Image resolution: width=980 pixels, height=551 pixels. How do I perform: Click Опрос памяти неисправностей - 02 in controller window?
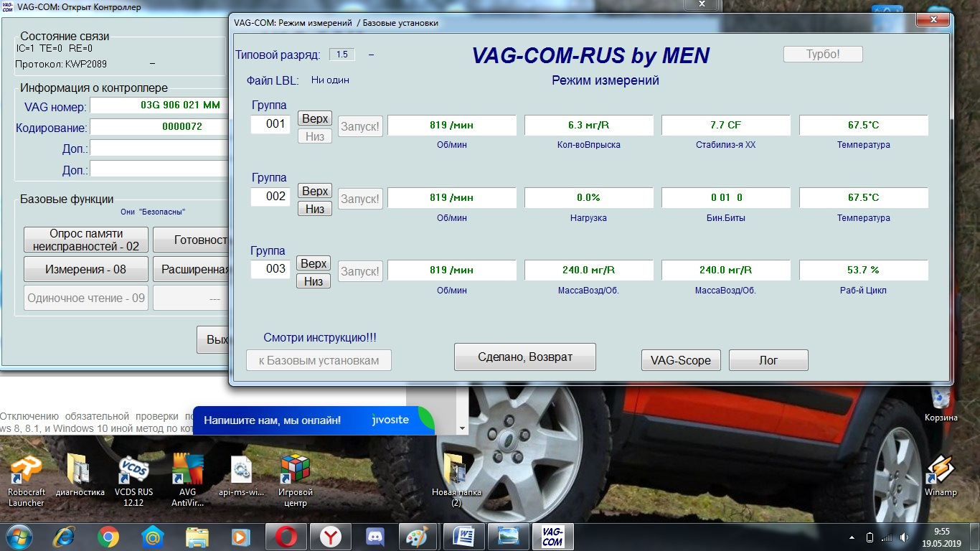[x=86, y=240]
